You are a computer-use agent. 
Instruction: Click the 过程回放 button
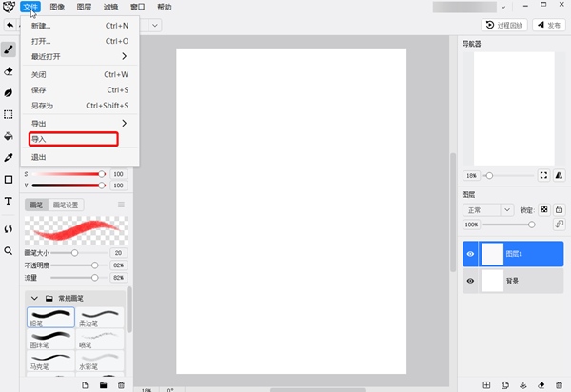click(x=504, y=25)
